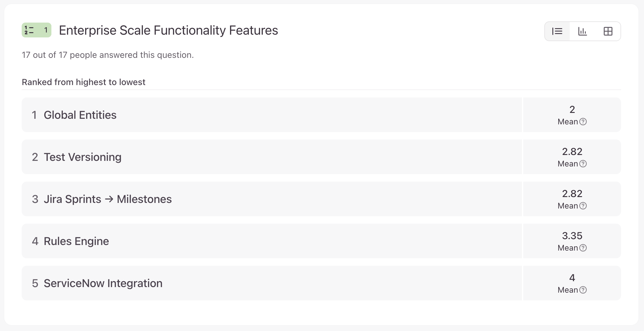644x331 pixels.
Task: Click help icon beside Jira Sprints mean
Action: pyautogui.click(x=583, y=206)
